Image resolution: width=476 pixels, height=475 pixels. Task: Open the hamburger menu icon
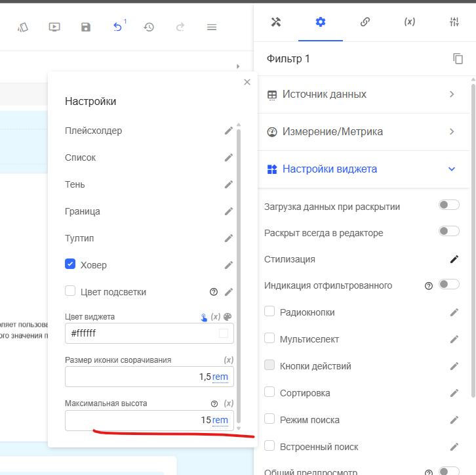point(212,27)
